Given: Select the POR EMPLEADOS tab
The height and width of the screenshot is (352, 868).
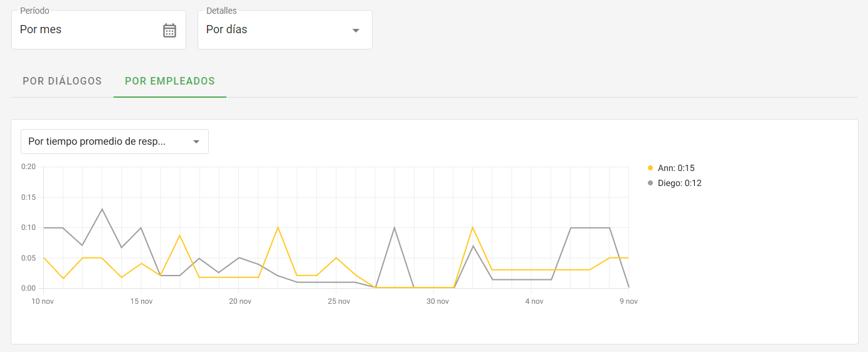Looking at the screenshot, I should (170, 81).
